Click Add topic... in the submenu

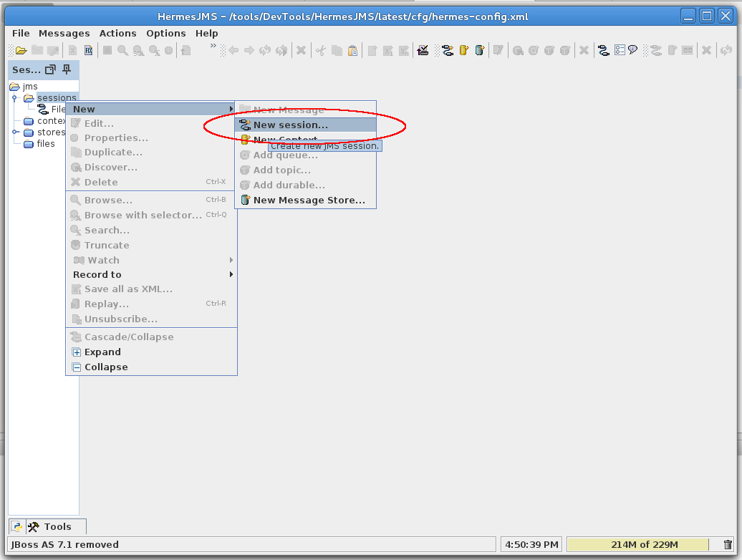pos(306,170)
